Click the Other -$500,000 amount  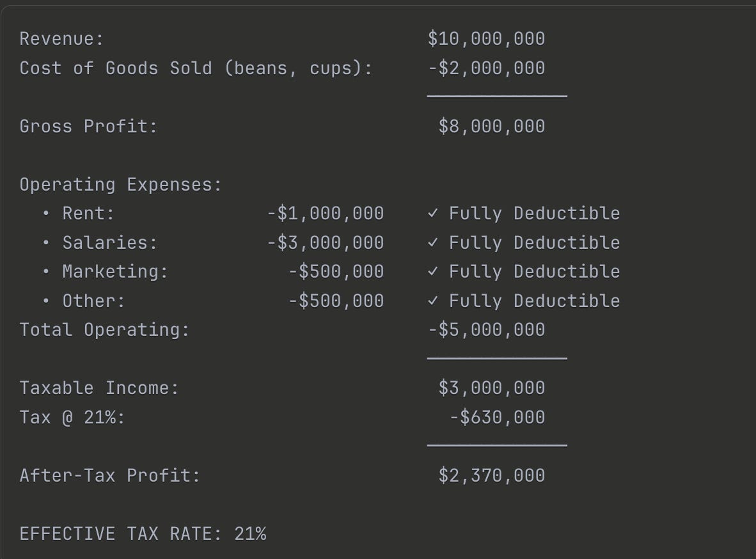pos(336,301)
